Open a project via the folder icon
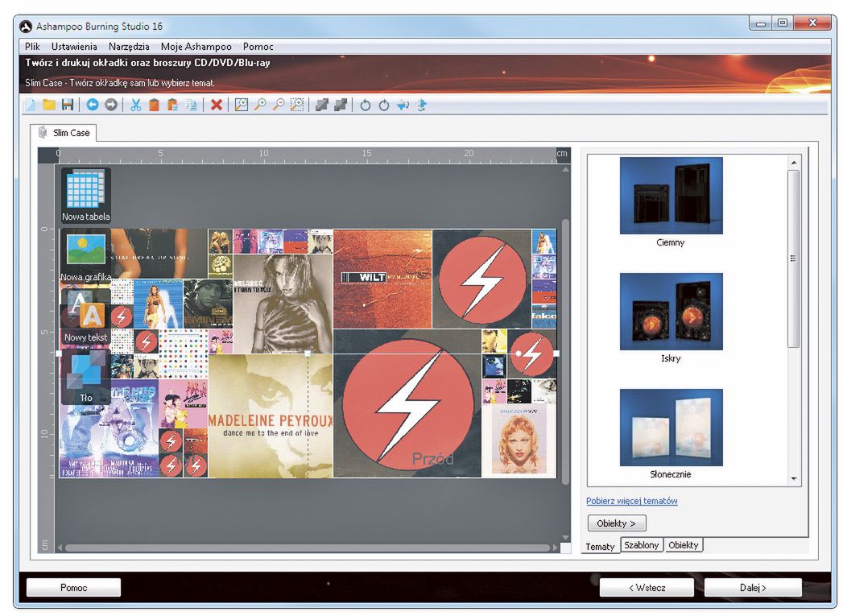The height and width of the screenshot is (616, 843). point(49,105)
